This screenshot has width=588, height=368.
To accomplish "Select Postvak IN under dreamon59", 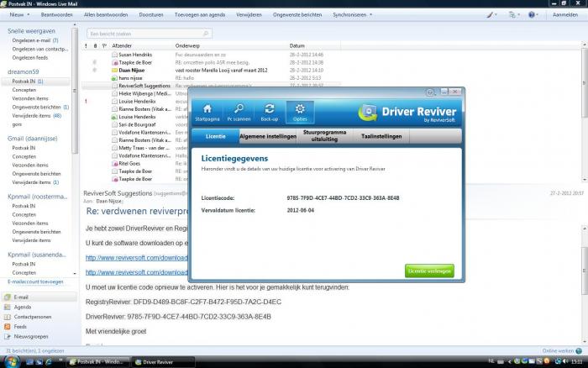I will tap(36, 81).
